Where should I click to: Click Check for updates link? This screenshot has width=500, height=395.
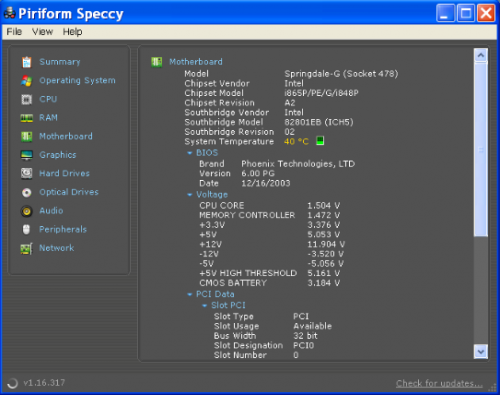(x=439, y=383)
